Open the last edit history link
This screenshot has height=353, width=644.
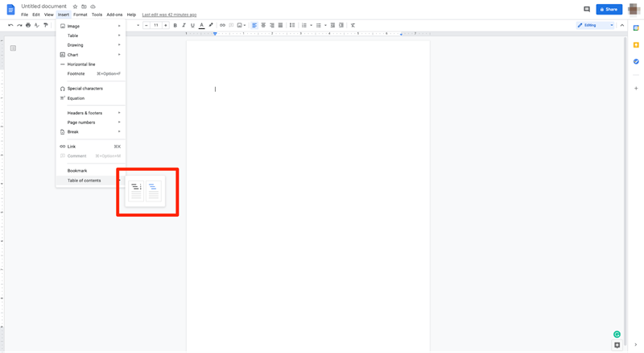tap(169, 15)
